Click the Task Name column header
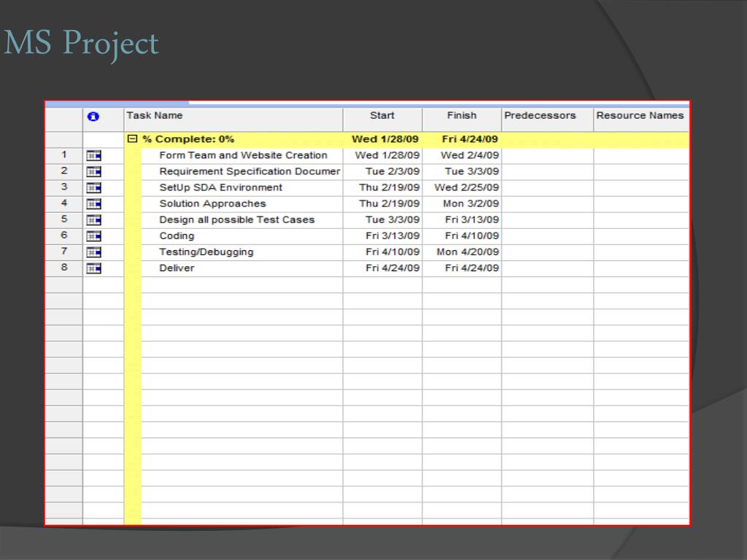 (233, 119)
